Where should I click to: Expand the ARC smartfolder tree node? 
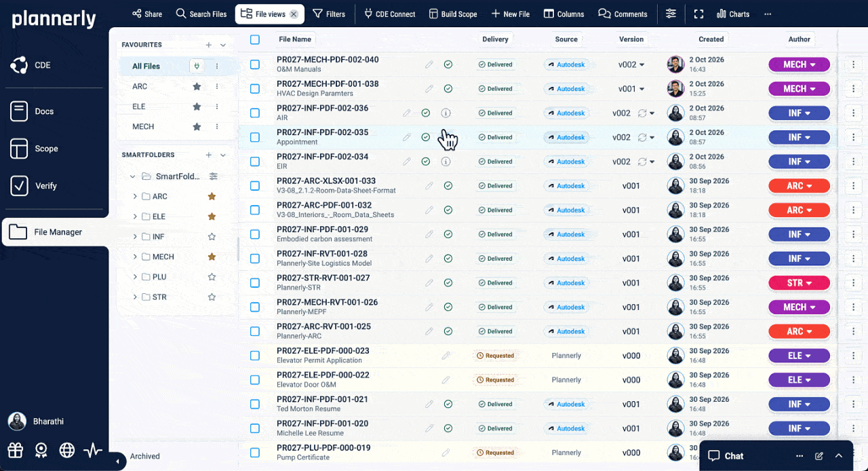[135, 196]
